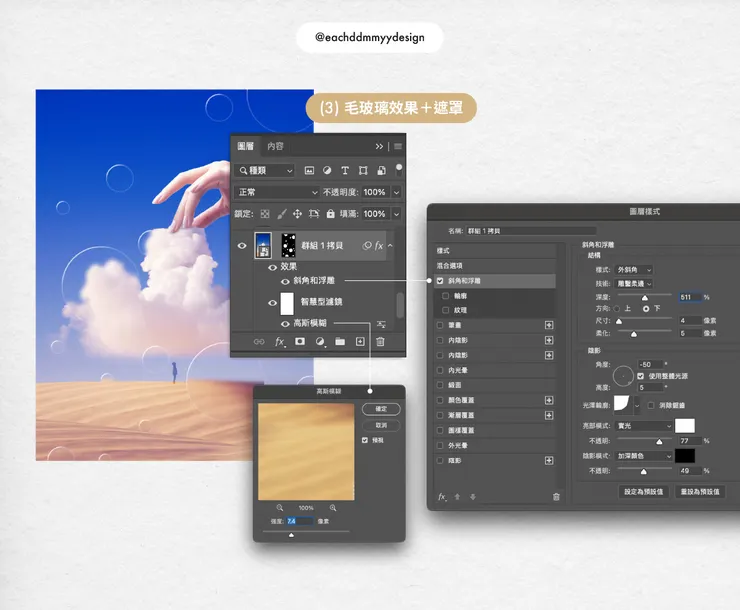This screenshot has height=610, width=740.
Task: Click trash icon in 圖層樣式 dialog
Action: point(556,497)
